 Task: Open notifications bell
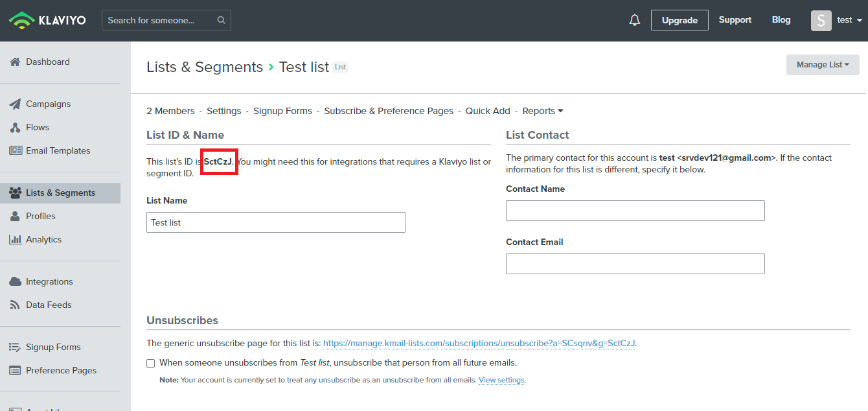tap(635, 20)
